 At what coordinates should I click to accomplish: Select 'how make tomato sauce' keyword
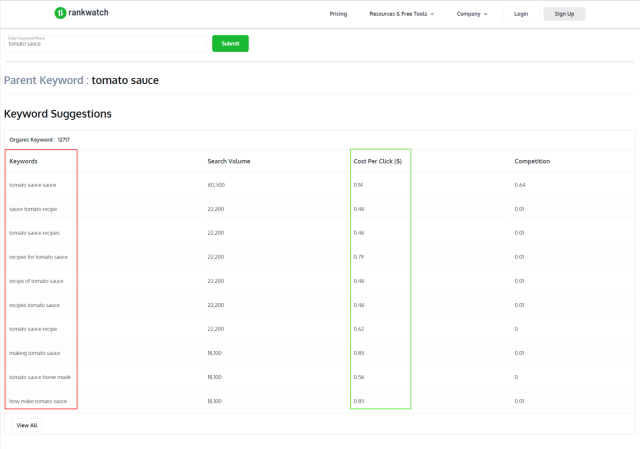pos(38,401)
